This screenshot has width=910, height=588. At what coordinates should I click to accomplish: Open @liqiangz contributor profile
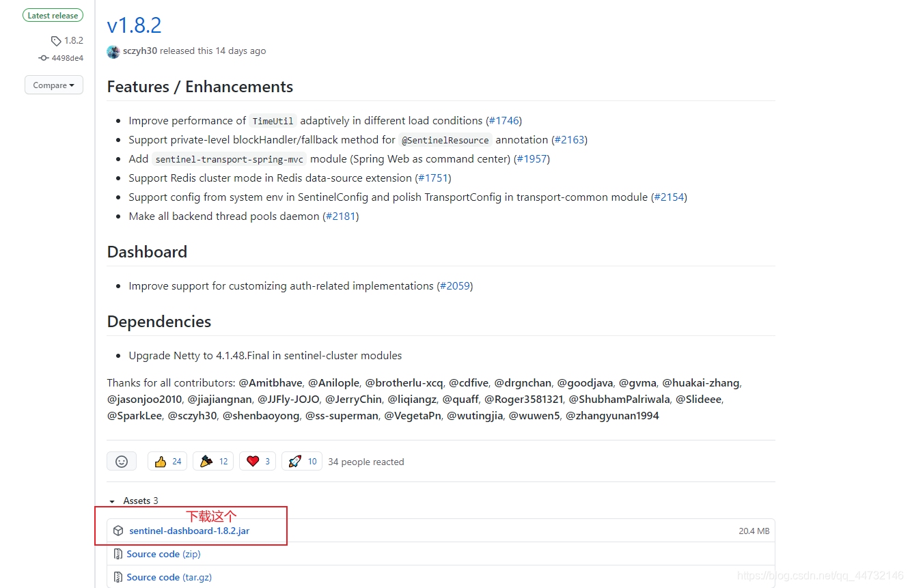(x=412, y=400)
